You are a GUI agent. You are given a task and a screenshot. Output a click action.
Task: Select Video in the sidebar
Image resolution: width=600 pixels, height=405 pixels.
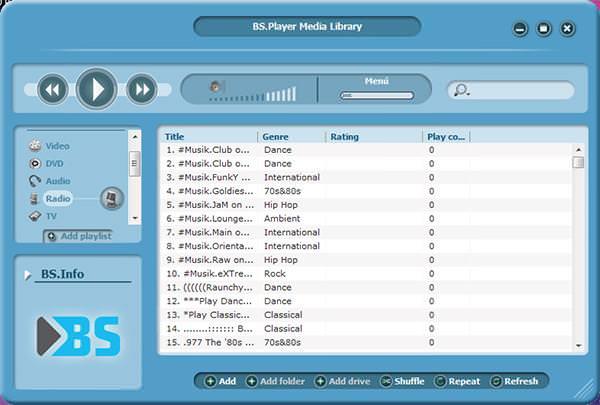click(x=57, y=146)
